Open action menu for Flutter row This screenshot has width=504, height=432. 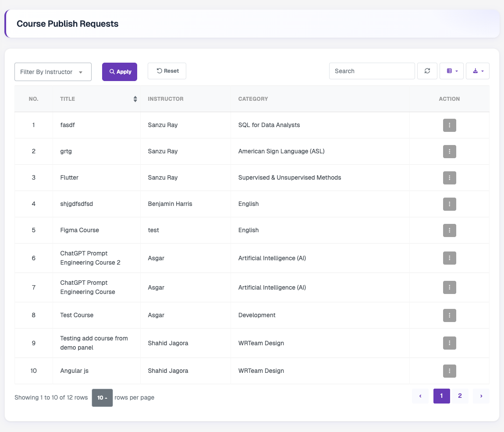449,178
